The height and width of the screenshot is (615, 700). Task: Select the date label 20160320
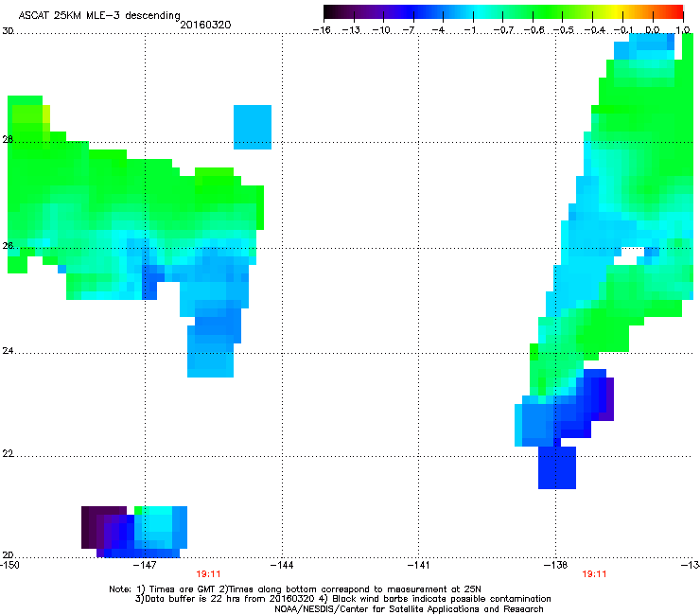pos(205,25)
